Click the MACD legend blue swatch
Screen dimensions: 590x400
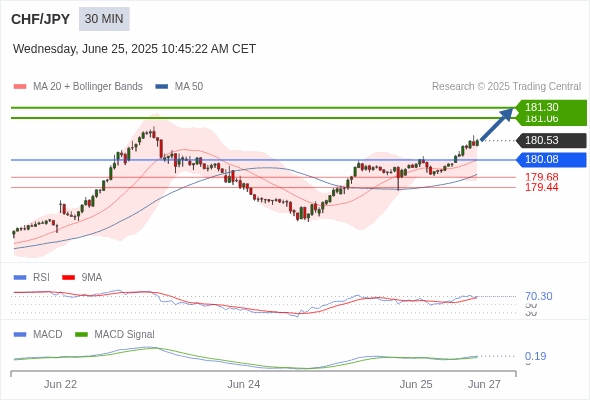(20, 335)
